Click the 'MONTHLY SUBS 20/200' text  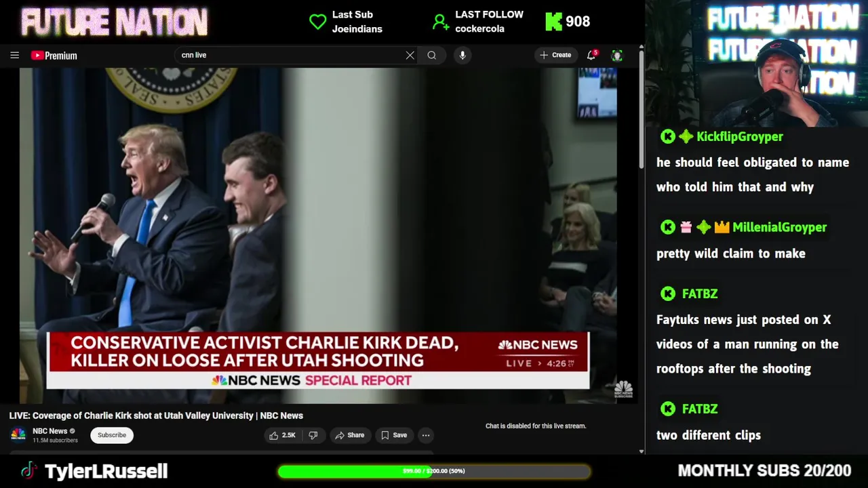(x=764, y=471)
